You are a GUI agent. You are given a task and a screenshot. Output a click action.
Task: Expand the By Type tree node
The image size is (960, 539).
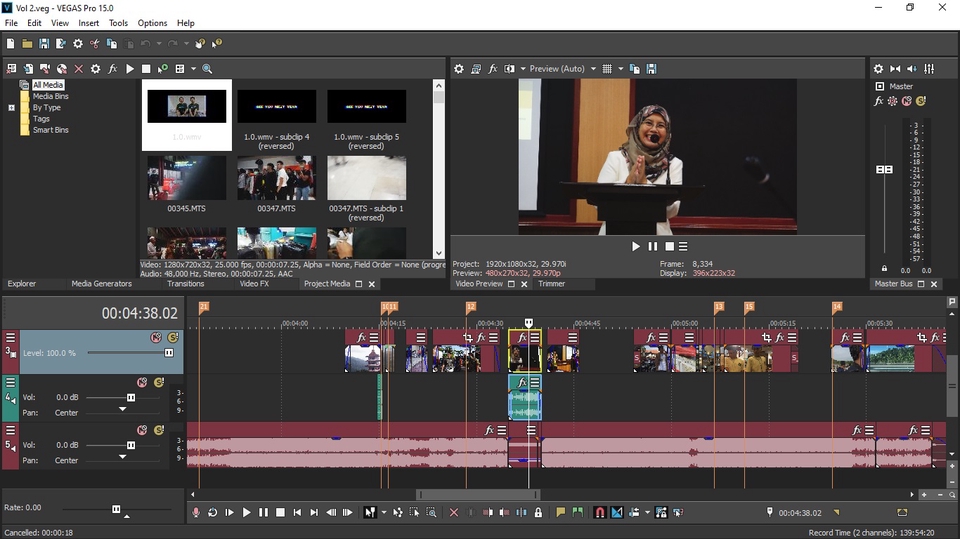pos(11,108)
